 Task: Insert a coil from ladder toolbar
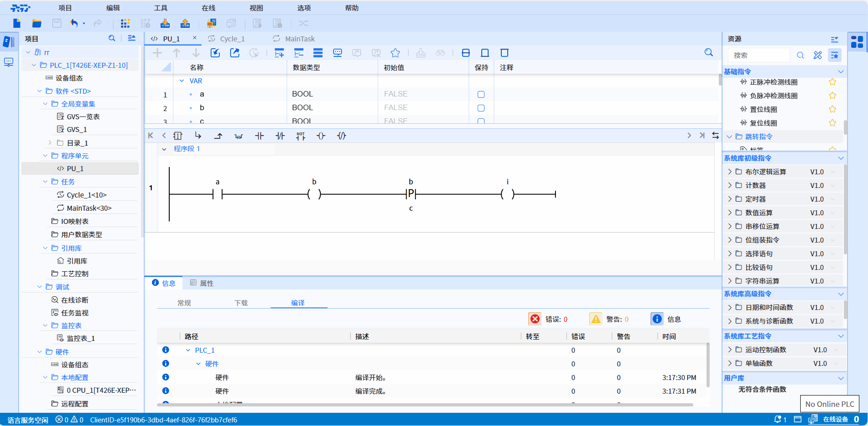point(321,136)
